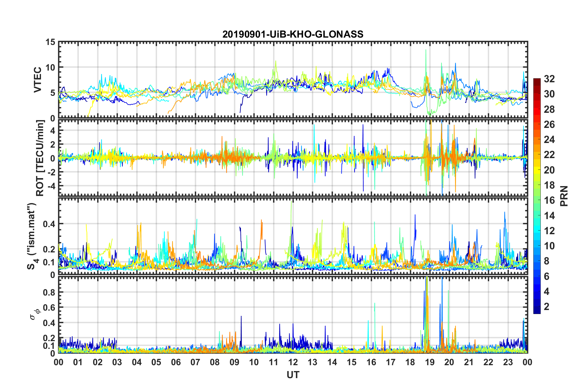Click the UT axis tick 08
Image resolution: width=586 pixels, height=392 pixels.
click(215, 362)
